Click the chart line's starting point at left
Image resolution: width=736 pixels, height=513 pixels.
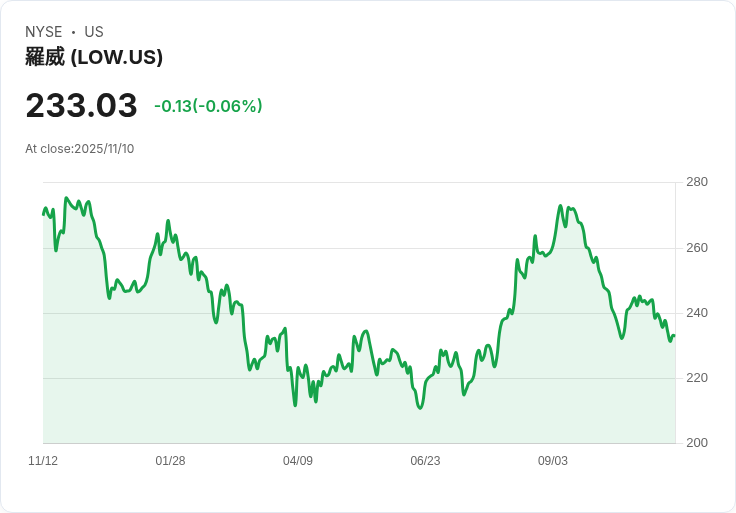click(x=44, y=214)
